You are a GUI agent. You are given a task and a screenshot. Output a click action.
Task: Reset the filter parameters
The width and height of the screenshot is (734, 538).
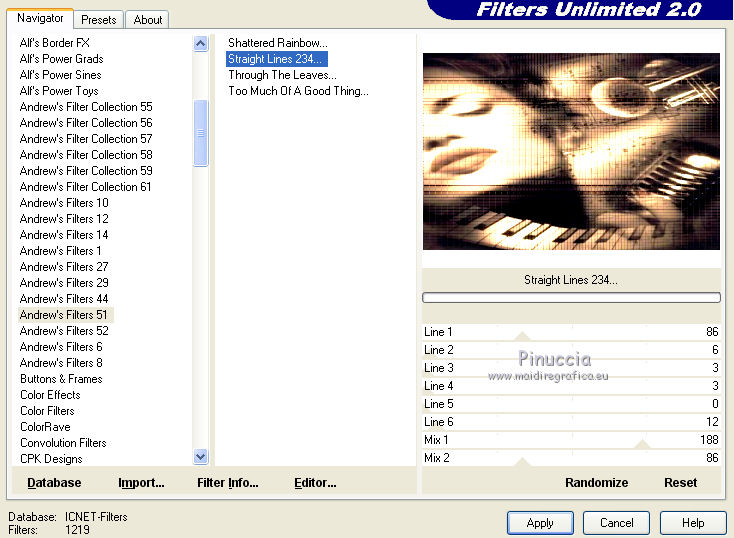tap(680, 483)
